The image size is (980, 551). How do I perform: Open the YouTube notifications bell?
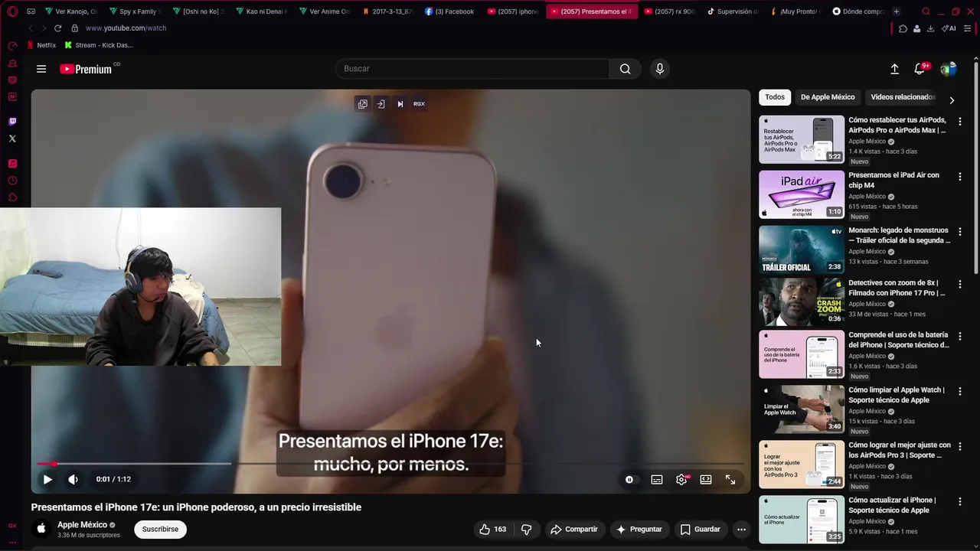(x=920, y=69)
